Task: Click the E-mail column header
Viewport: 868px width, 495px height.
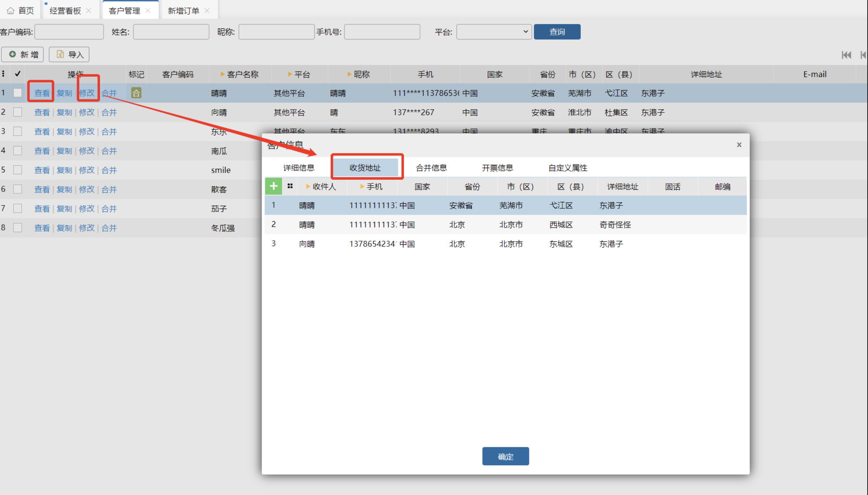Action: [x=815, y=74]
